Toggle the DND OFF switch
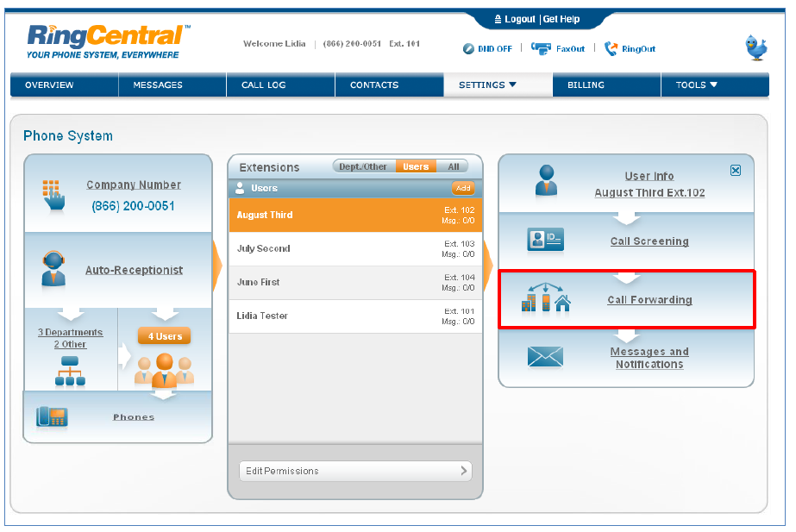This screenshot has height=532, width=796. coord(488,49)
